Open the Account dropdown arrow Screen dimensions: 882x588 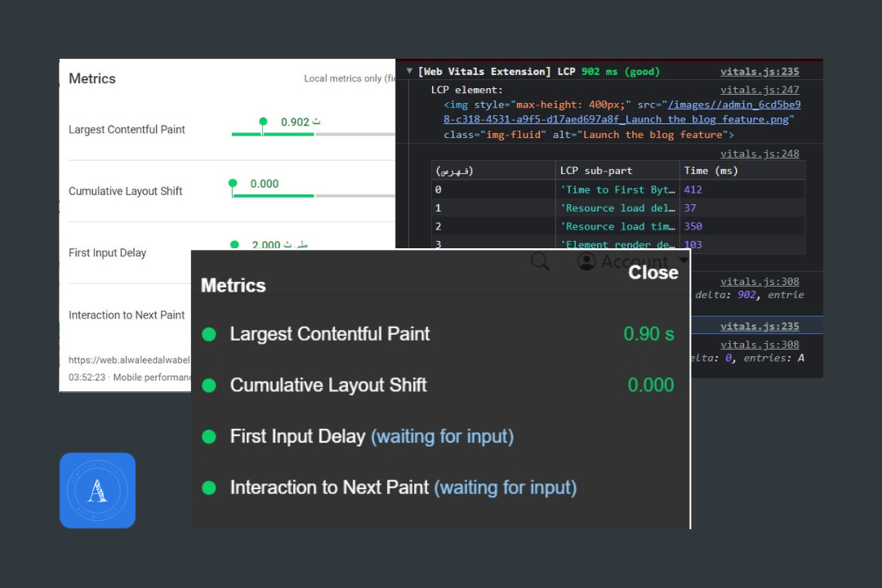tap(683, 260)
